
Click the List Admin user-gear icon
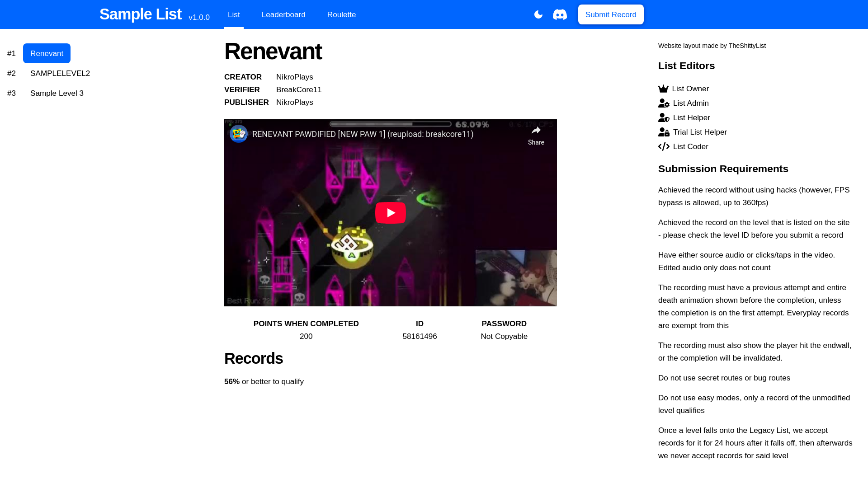[664, 103]
